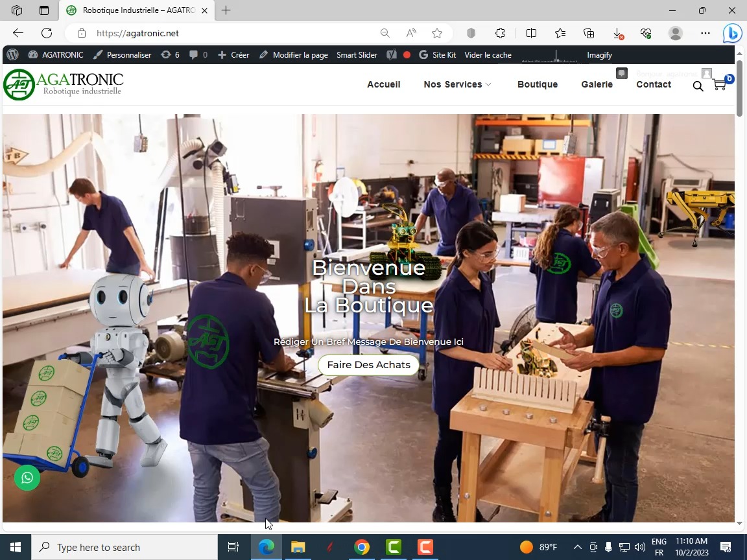Expand the Nos Services dropdown menu
This screenshot has height=560, width=747.
457,84
